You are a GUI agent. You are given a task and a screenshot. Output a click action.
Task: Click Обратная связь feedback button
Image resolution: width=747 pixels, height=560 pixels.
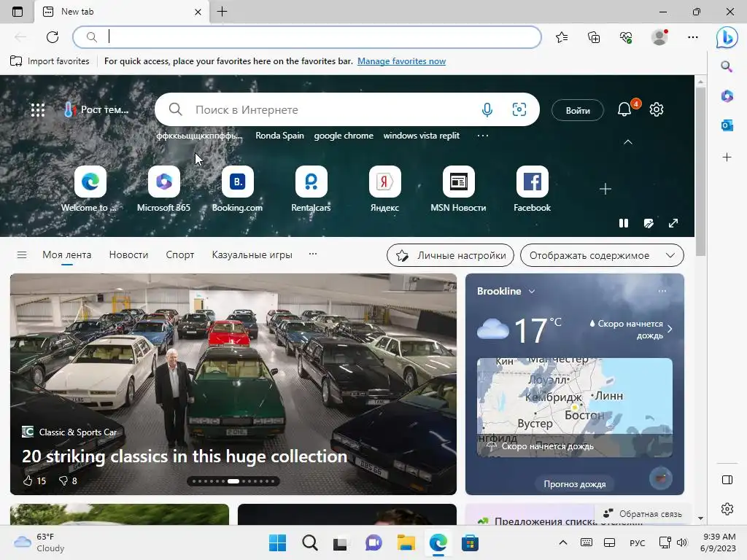[x=643, y=514]
